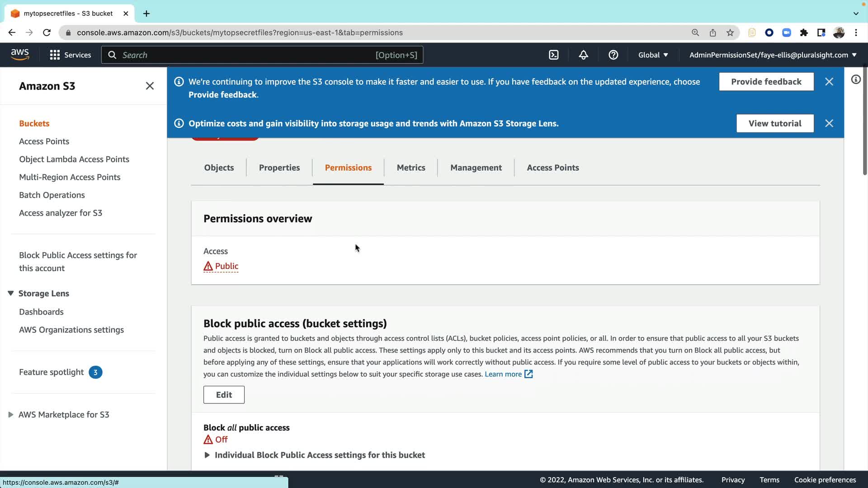Dismiss the Storage Lens banner
This screenshot has width=868, height=488.
(829, 123)
